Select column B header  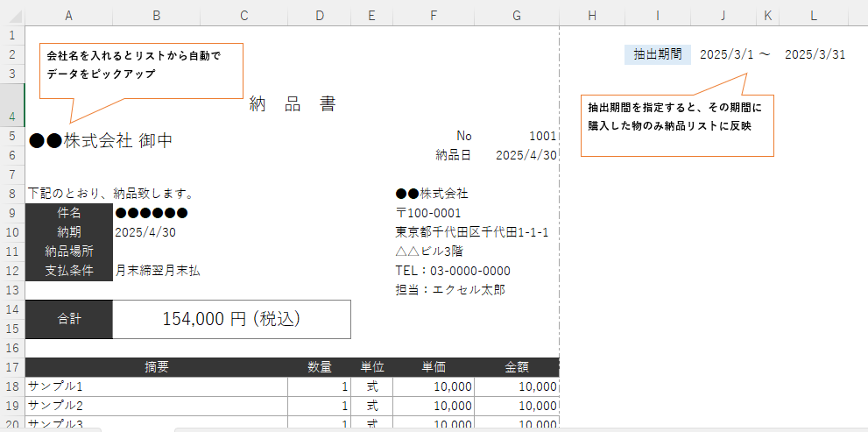pyautogui.click(x=157, y=16)
